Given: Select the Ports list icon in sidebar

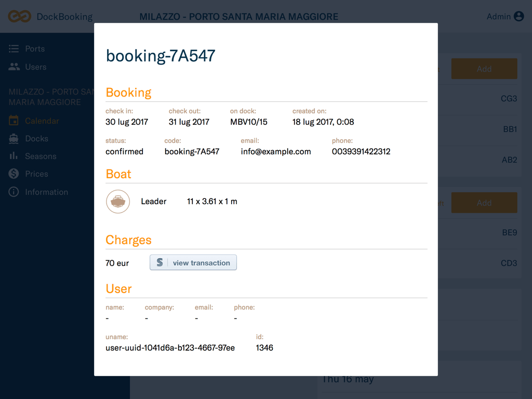Looking at the screenshot, I should [14, 49].
